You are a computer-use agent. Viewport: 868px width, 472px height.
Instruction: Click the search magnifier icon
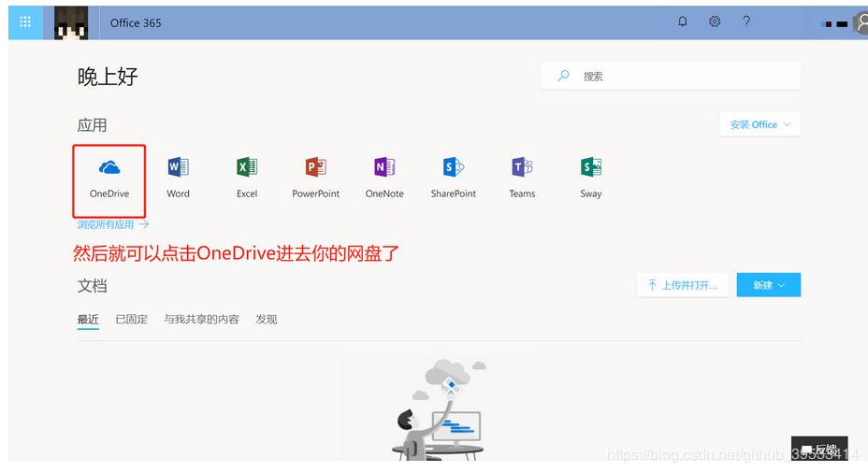coord(563,76)
